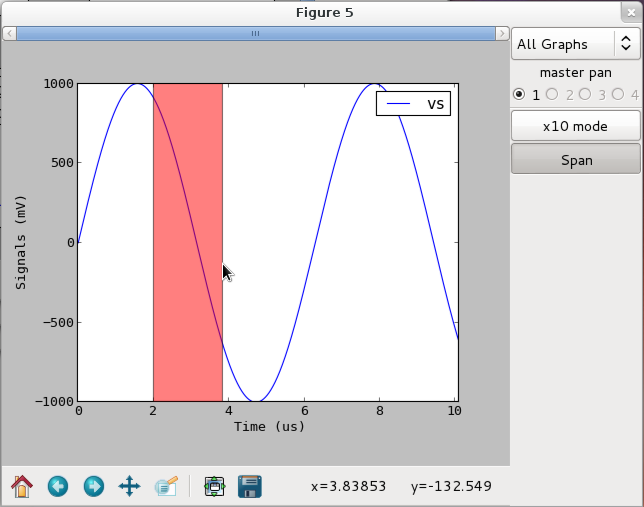Activate the Pan tool
Viewport: 644px width, 507px height.
click(129, 486)
